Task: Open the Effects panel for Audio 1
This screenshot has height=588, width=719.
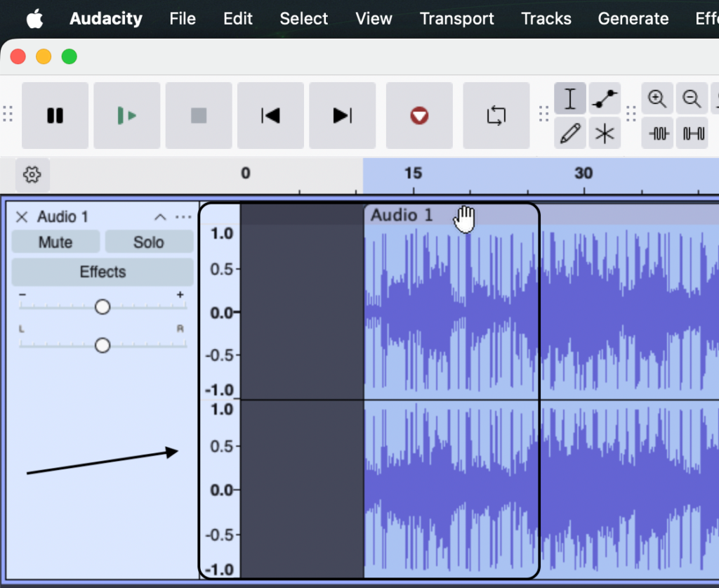Action: (103, 272)
